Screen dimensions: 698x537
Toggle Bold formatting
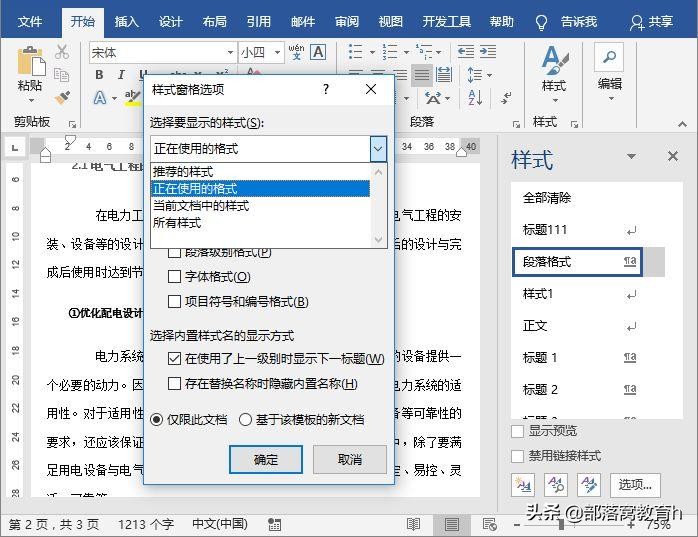99,75
